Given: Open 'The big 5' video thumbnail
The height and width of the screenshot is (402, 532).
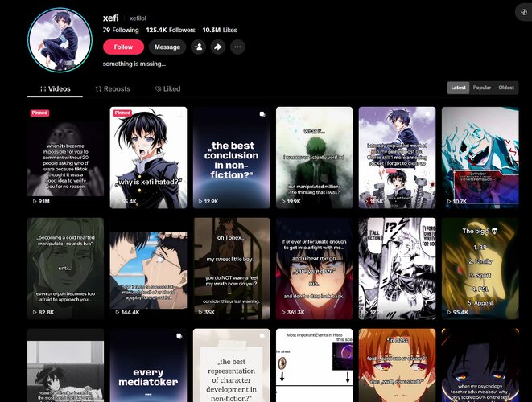Looking at the screenshot, I should coord(480,269).
